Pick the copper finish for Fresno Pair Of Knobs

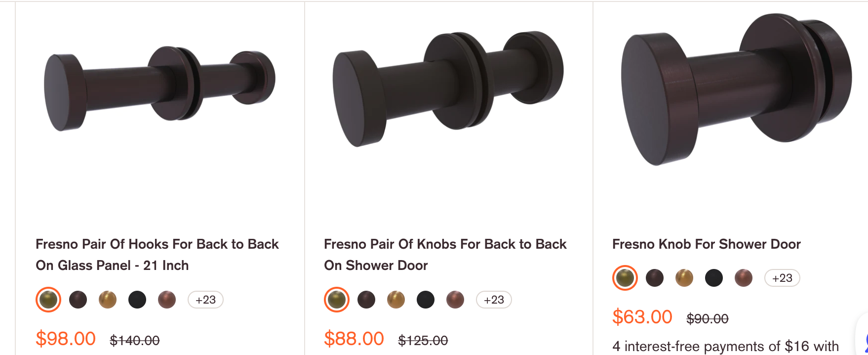pos(455,300)
